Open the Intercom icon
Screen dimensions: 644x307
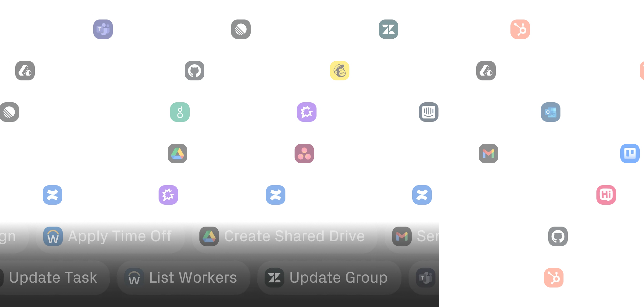point(429,112)
